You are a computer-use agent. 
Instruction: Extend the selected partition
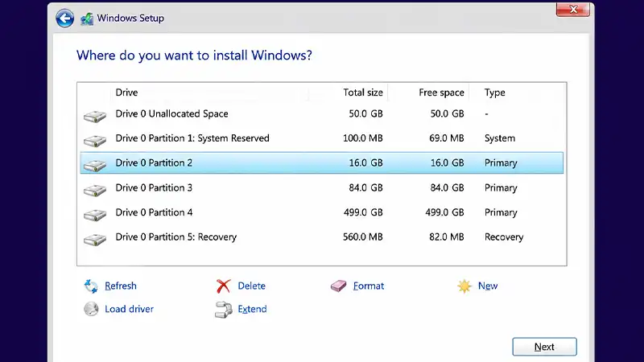point(252,309)
